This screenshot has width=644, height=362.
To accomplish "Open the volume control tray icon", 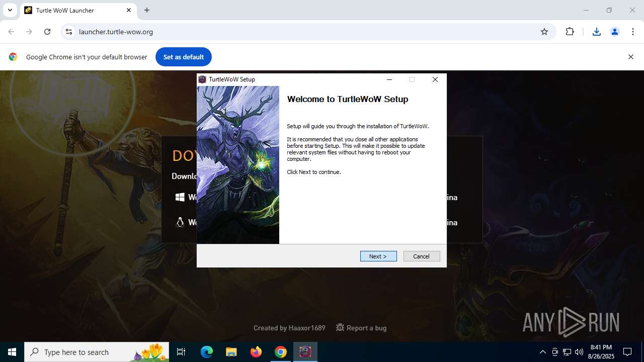I will (579, 352).
